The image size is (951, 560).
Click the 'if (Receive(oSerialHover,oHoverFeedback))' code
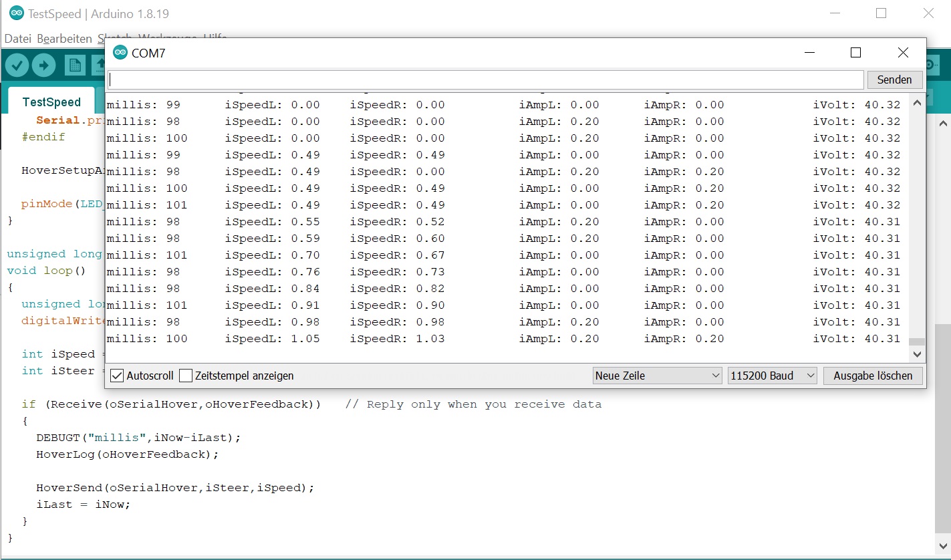tap(172, 404)
